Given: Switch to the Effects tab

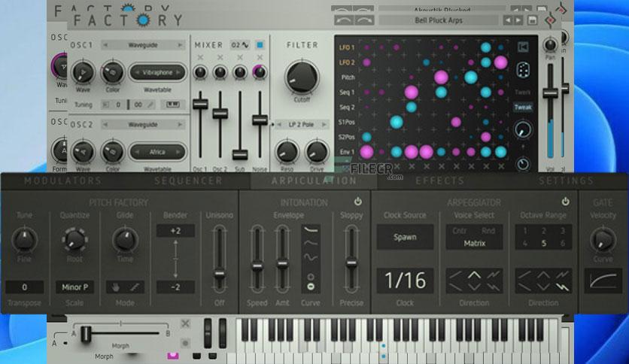Looking at the screenshot, I should point(439,180).
